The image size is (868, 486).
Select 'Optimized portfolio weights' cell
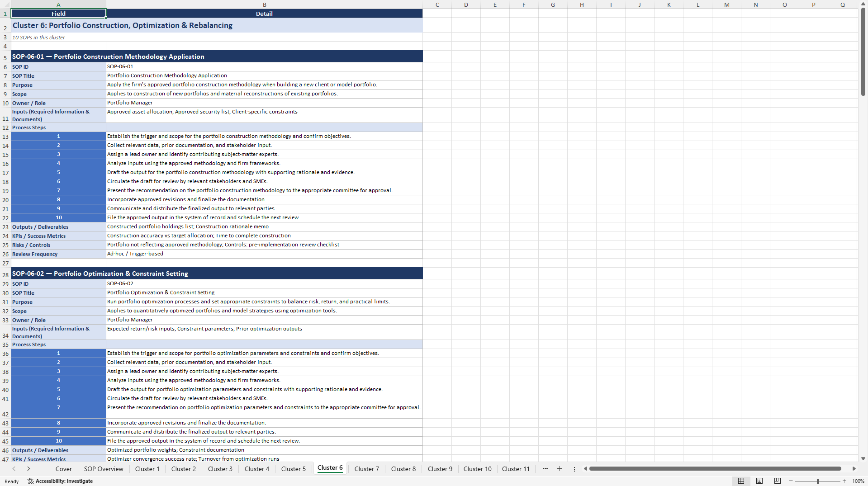264,450
